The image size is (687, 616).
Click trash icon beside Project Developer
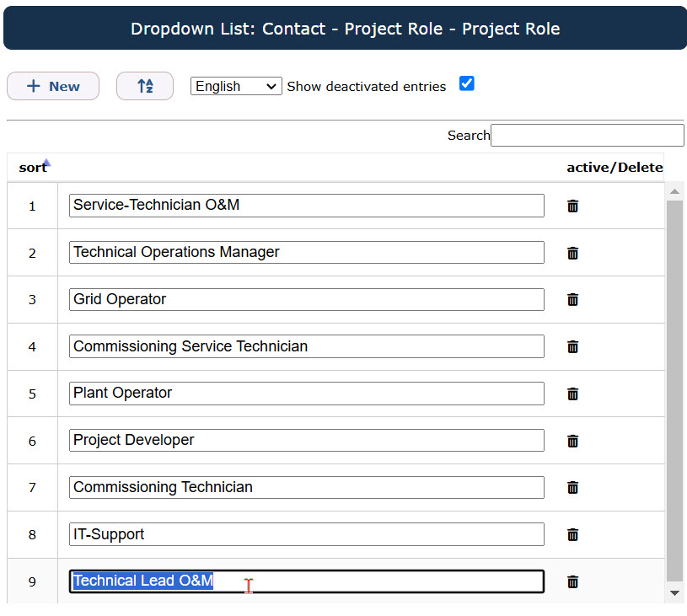(x=572, y=441)
